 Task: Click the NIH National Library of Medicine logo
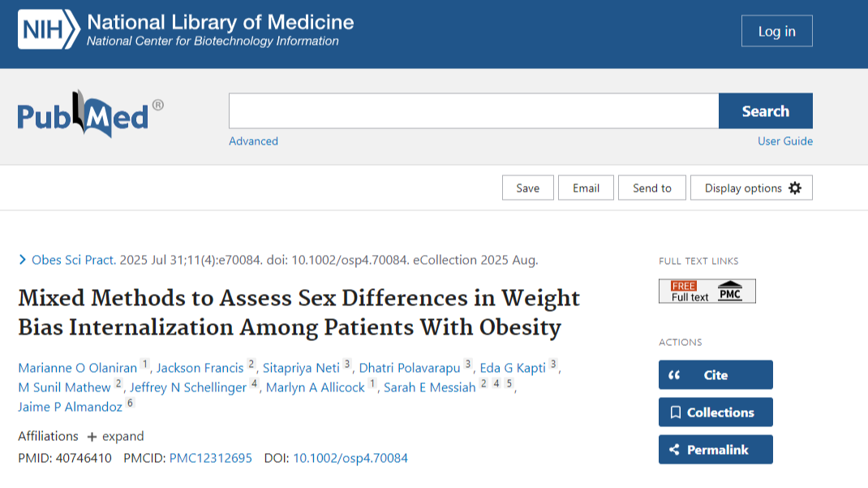(x=186, y=30)
